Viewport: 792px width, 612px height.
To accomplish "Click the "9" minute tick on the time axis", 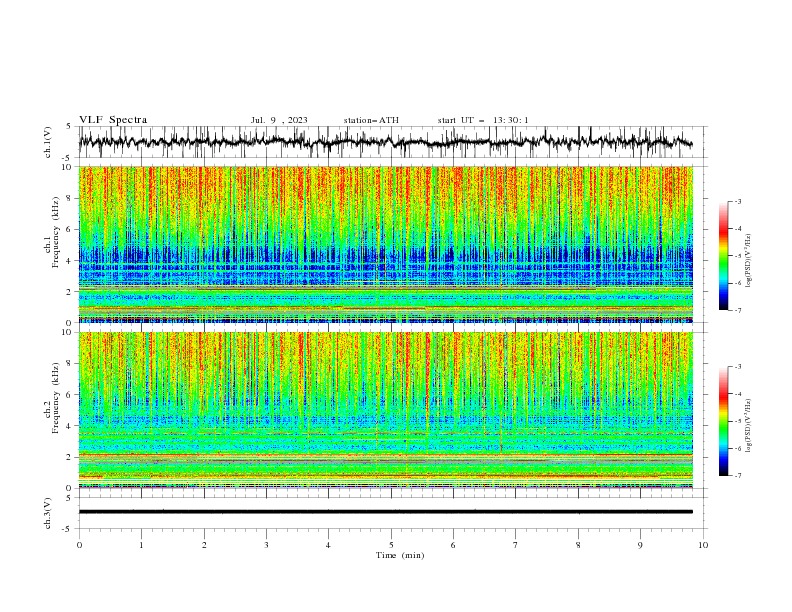I will click(640, 545).
